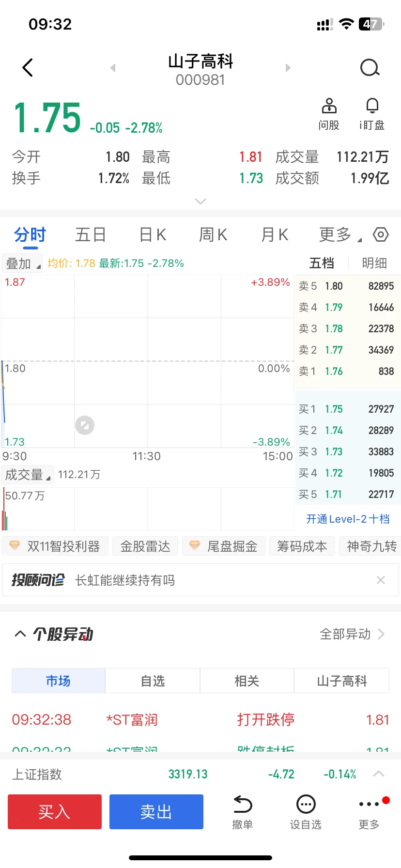
Task: Go back with the left arrow icon
Action: 28,68
